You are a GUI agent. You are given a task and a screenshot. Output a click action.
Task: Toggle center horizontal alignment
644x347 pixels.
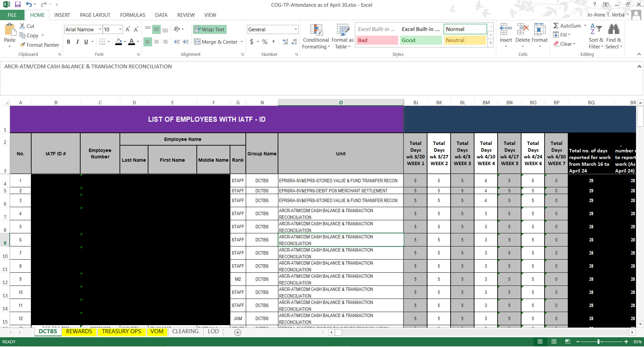point(156,42)
